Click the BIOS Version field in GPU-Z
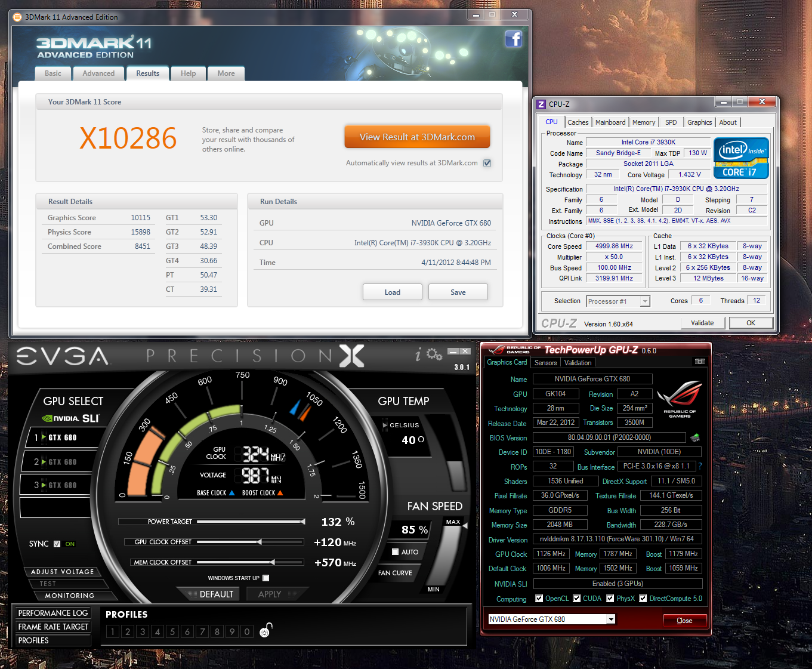Screen dimensions: 812x669 [x=610, y=437]
